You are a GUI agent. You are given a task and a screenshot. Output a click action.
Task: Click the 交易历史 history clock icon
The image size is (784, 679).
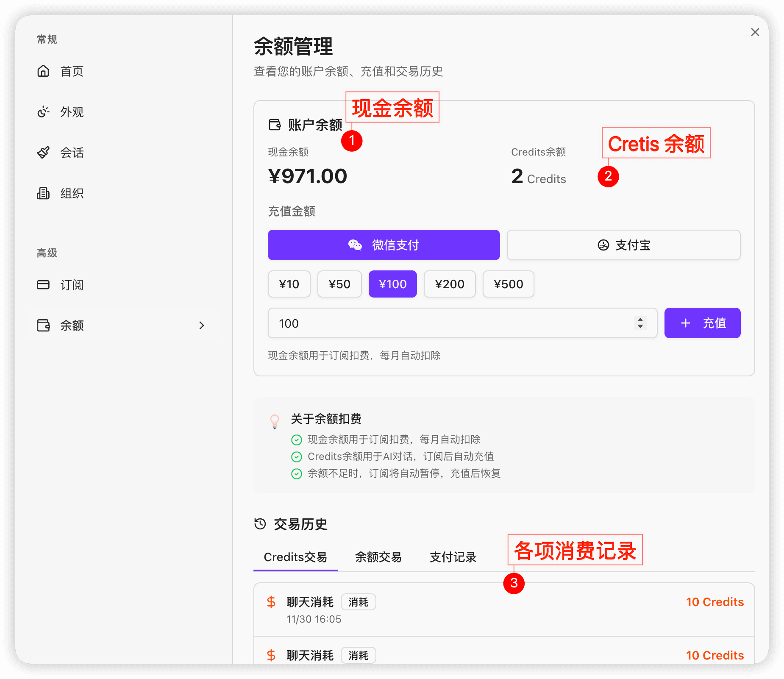(259, 524)
